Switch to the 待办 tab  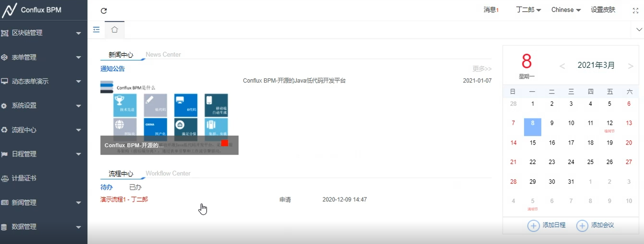click(x=106, y=187)
